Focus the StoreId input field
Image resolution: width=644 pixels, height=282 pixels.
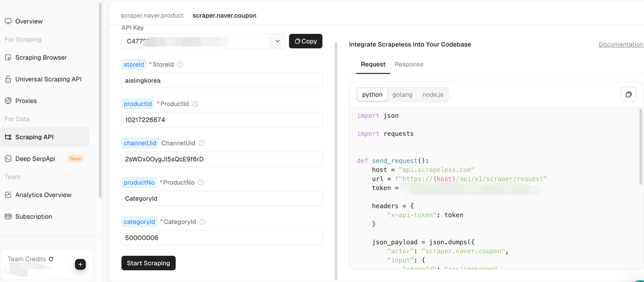click(222, 81)
